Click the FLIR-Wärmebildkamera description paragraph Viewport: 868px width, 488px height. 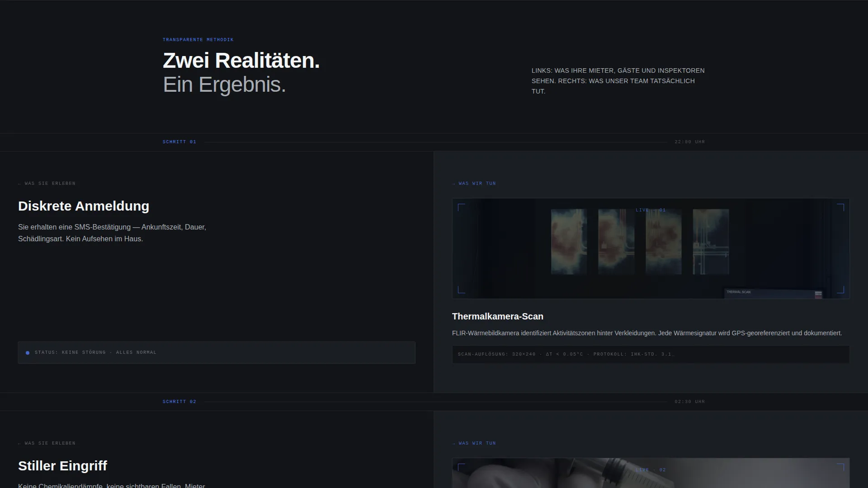pyautogui.click(x=647, y=333)
